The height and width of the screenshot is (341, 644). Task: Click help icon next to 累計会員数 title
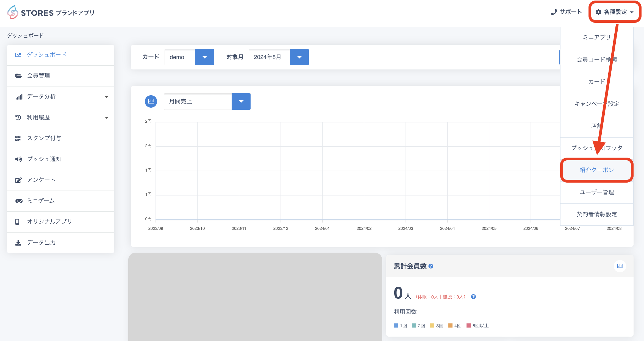[431, 266]
